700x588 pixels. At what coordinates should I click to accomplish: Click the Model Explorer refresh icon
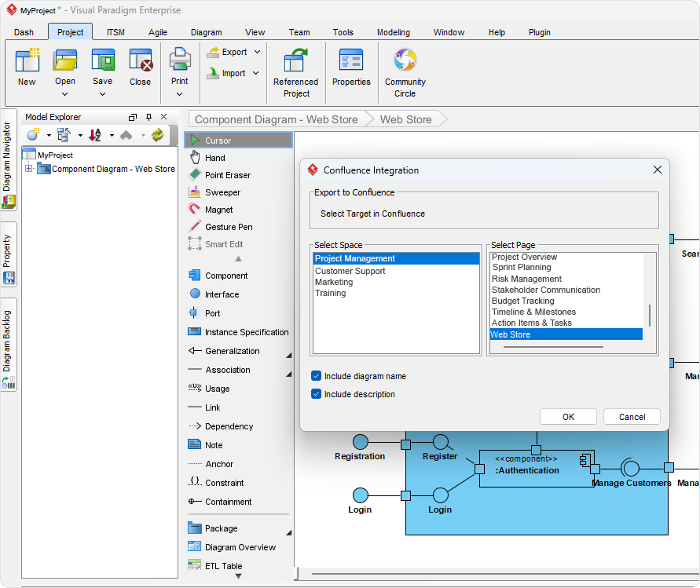pos(157,135)
